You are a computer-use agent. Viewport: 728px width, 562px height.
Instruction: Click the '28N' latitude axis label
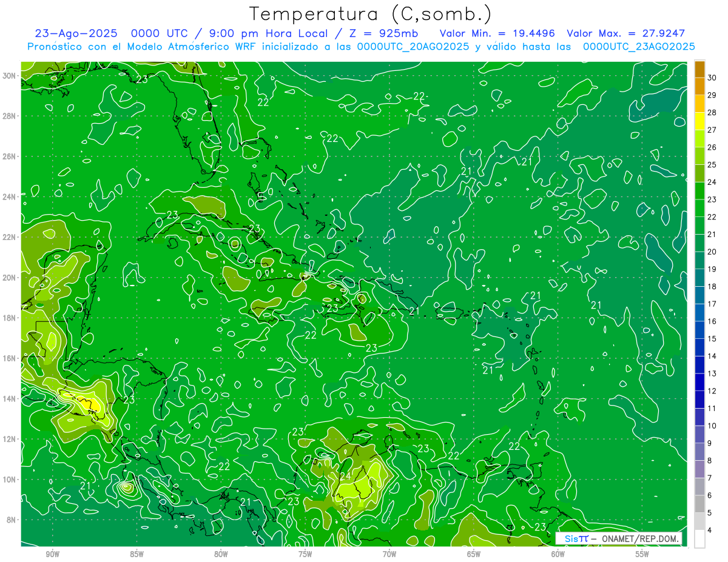9,116
